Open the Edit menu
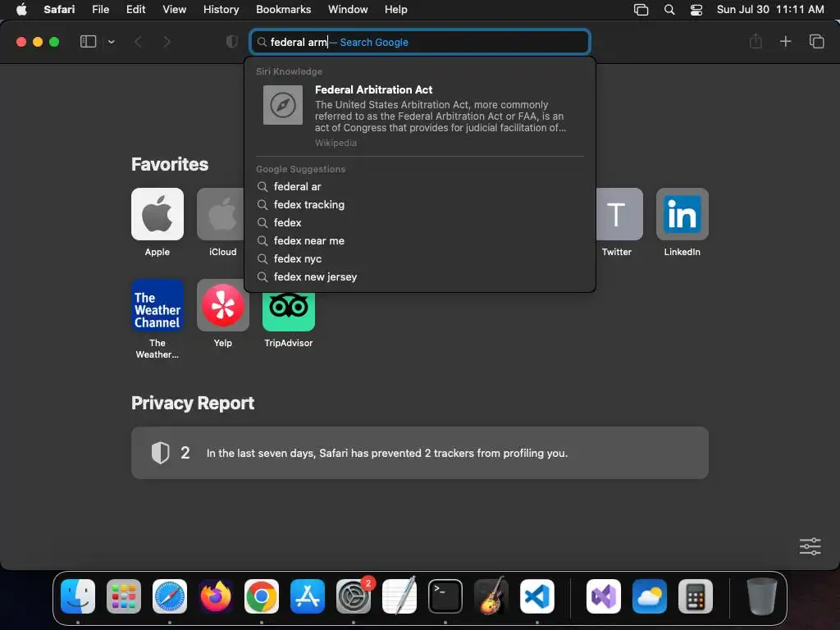Screen dimensions: 840x630 click(x=135, y=10)
